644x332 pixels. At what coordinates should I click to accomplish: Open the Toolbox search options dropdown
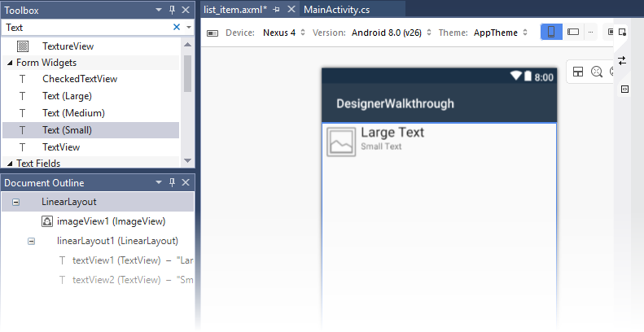pos(189,28)
